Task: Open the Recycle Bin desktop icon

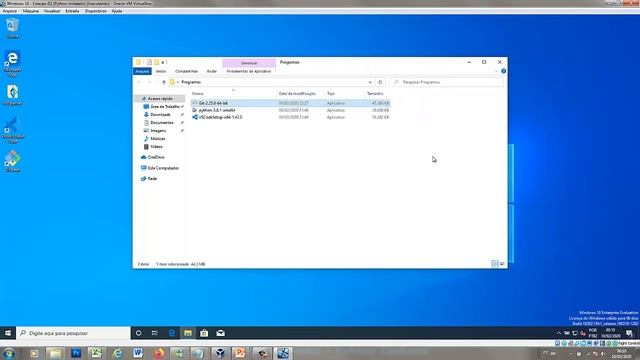Action: (12, 28)
